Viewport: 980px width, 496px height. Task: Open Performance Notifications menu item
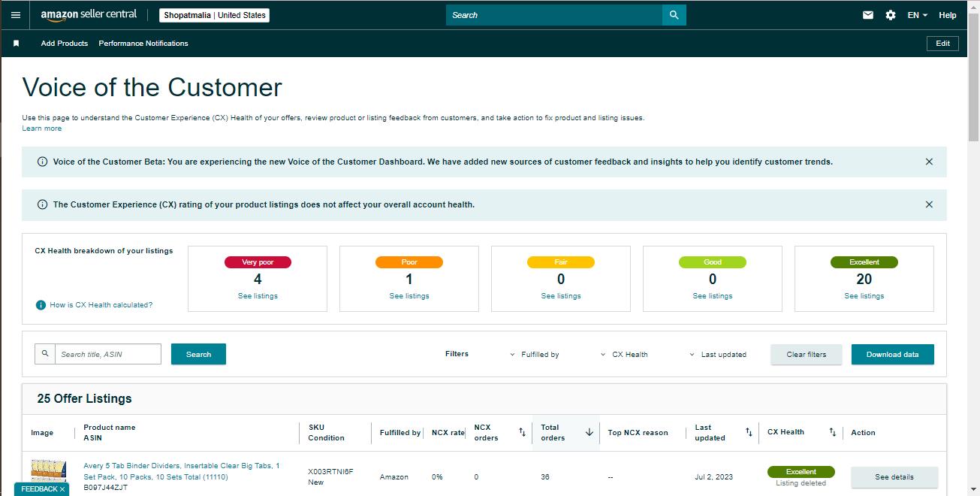pos(143,44)
